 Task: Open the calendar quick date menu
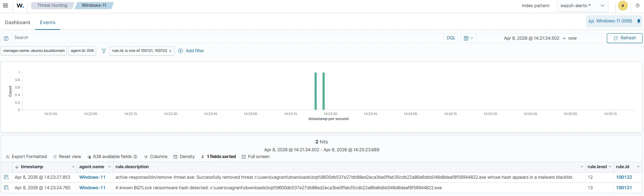tap(468, 38)
